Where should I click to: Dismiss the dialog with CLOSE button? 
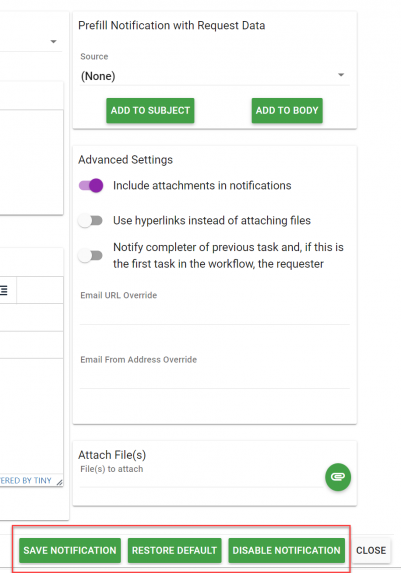[x=371, y=550]
